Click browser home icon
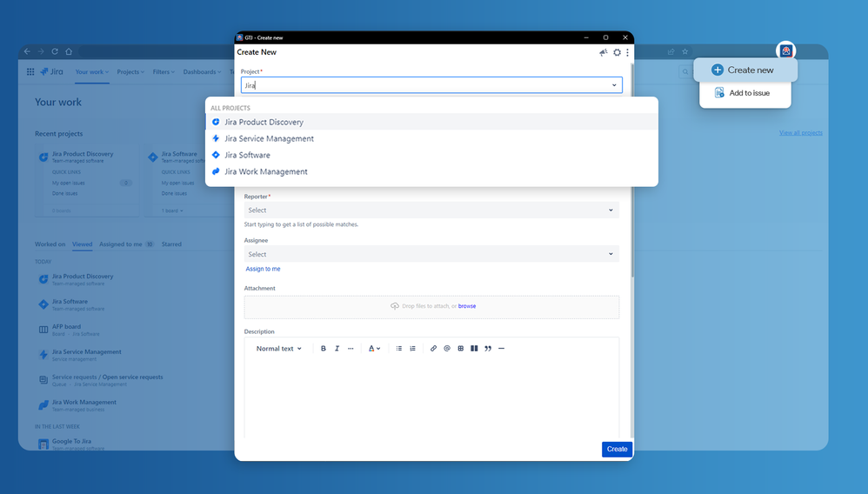 tap(69, 51)
